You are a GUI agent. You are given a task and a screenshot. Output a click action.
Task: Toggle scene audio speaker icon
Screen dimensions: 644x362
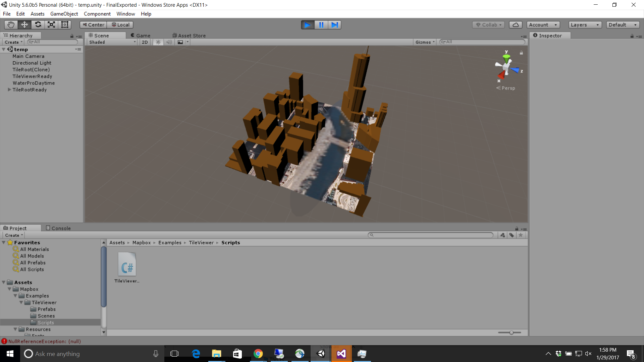(169, 42)
